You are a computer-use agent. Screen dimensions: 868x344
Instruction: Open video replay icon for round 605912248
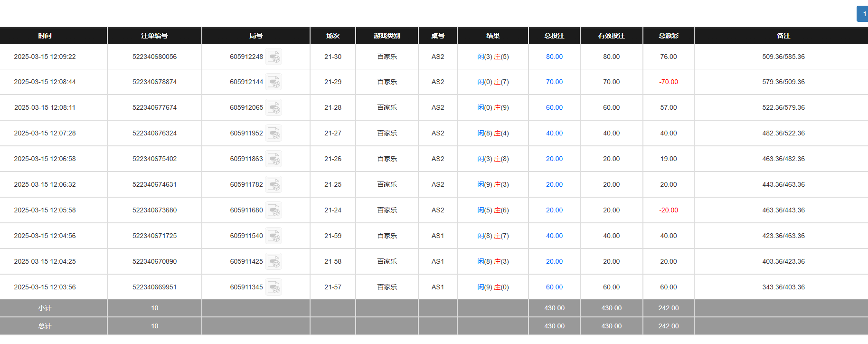(x=274, y=57)
